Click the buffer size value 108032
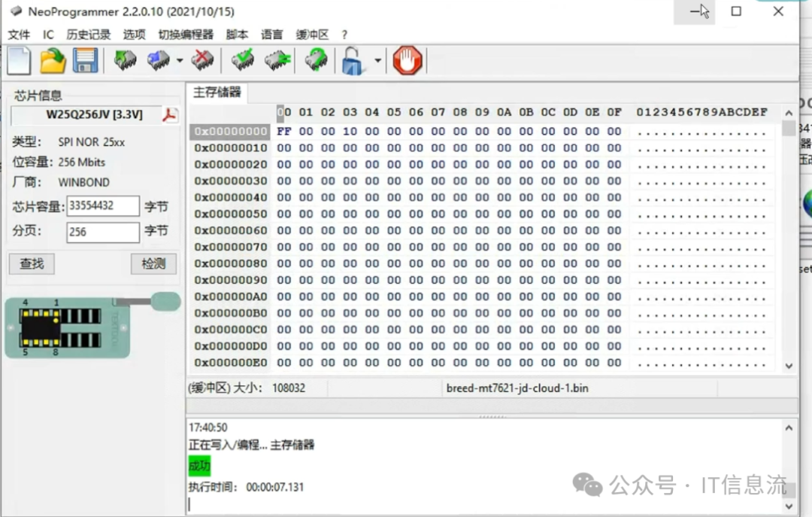This screenshot has height=517, width=812. coord(289,388)
